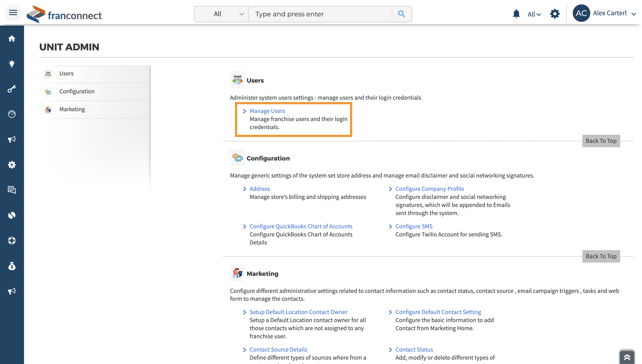Select Marketing in left menu
This screenshot has width=642, height=364.
coord(72,109)
